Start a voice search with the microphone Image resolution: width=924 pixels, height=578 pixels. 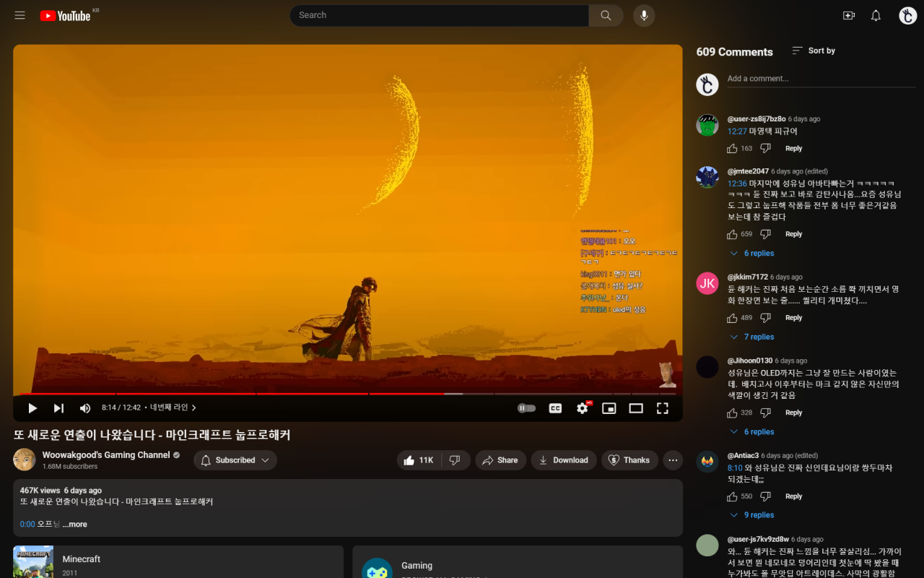643,15
